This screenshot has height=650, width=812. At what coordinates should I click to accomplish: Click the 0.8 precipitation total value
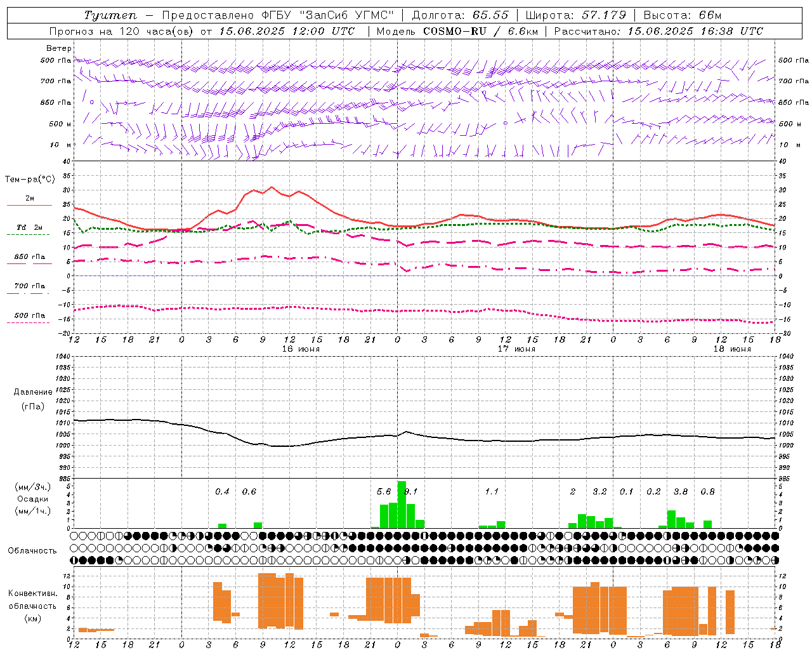pyautogui.click(x=708, y=491)
